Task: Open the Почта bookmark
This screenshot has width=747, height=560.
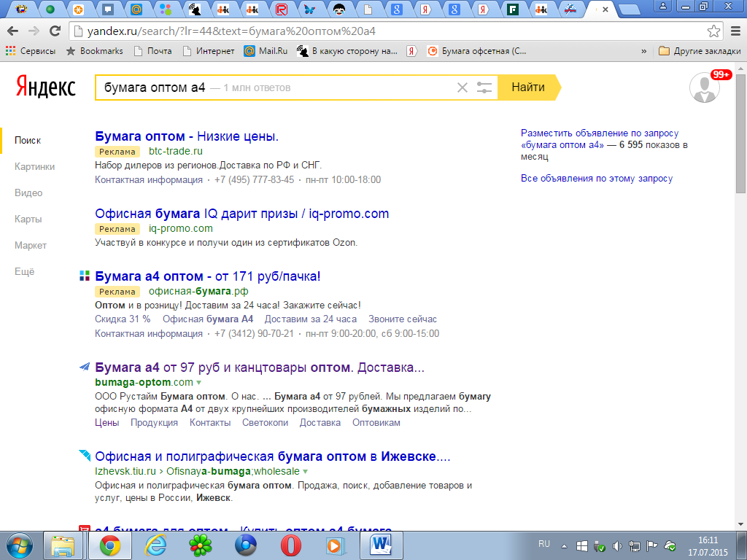Action: pos(153,51)
